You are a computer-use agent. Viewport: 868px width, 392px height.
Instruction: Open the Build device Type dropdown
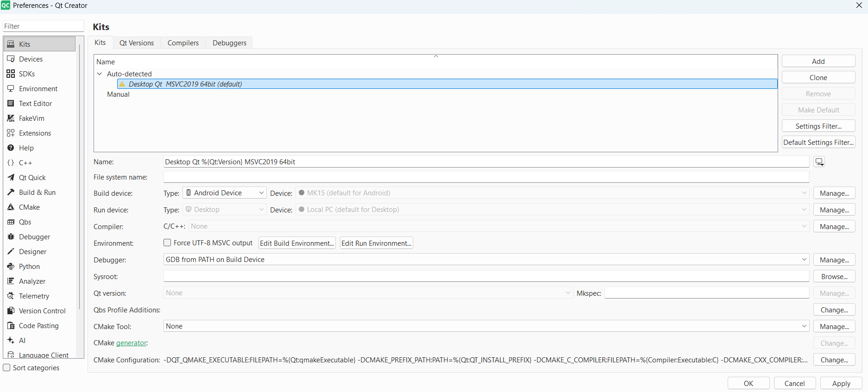pyautogui.click(x=225, y=193)
